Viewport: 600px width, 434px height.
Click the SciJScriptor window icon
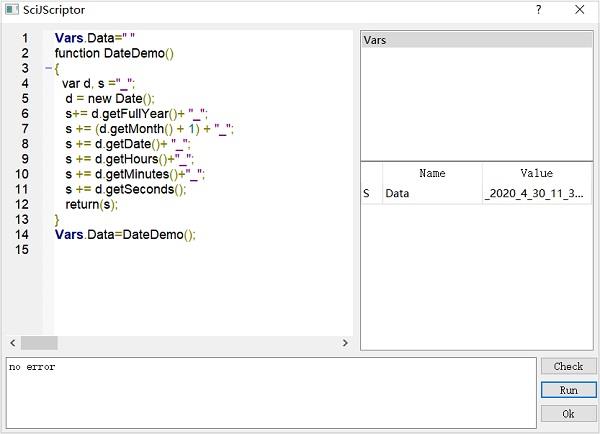(x=12, y=10)
